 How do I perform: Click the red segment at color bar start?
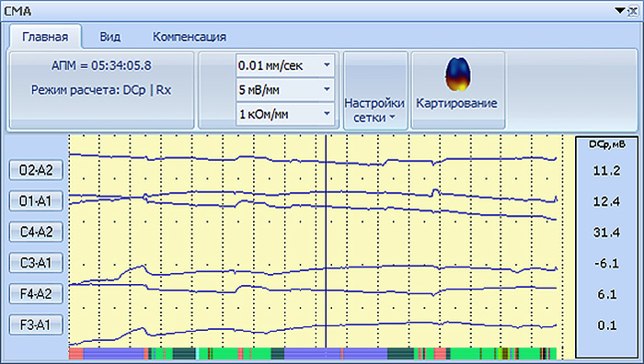coord(76,354)
